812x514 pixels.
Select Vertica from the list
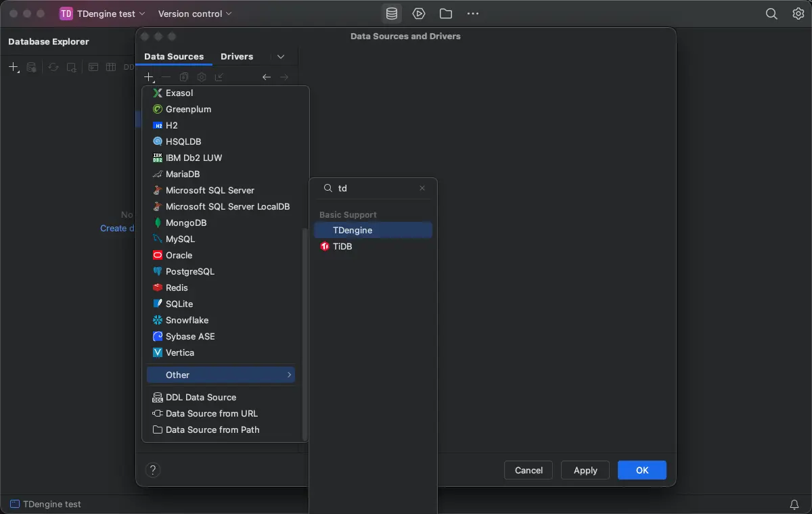(221, 352)
